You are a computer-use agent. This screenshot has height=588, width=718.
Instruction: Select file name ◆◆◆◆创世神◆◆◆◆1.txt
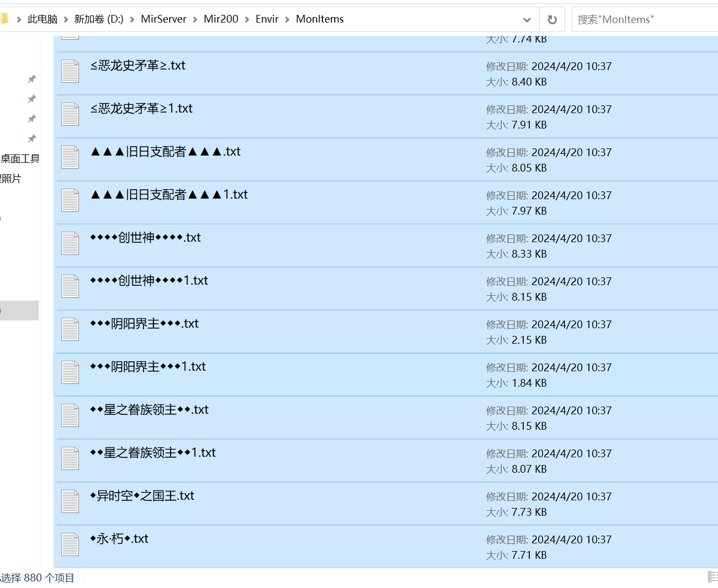point(149,281)
